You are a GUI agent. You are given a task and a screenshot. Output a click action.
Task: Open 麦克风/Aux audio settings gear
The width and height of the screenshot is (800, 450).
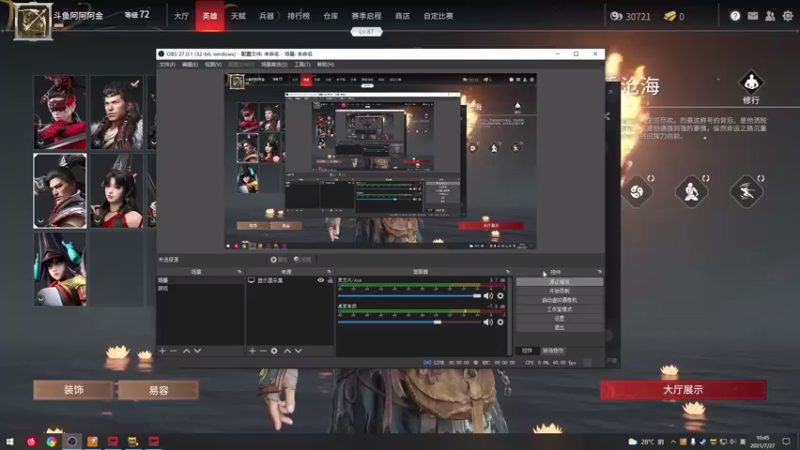coord(501,296)
